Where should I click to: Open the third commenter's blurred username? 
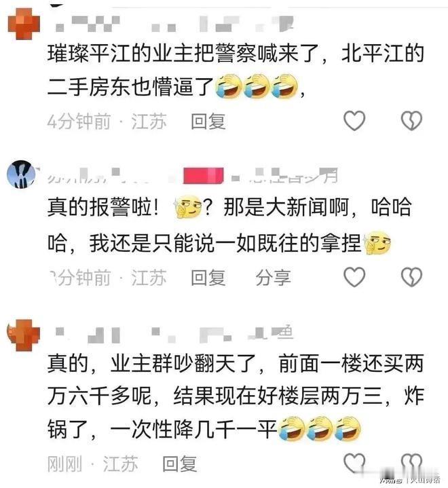(x=174, y=335)
